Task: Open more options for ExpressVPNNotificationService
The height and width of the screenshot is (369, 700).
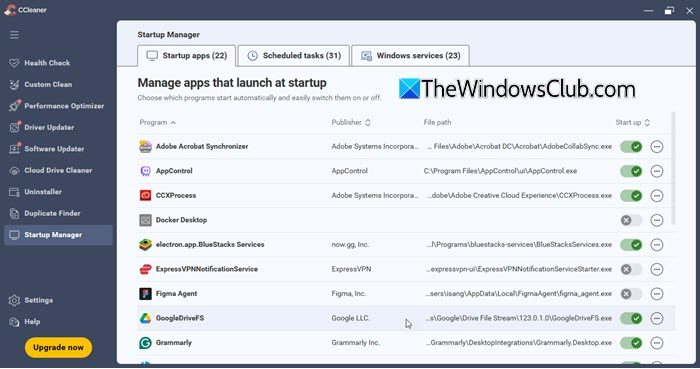Action: (657, 269)
